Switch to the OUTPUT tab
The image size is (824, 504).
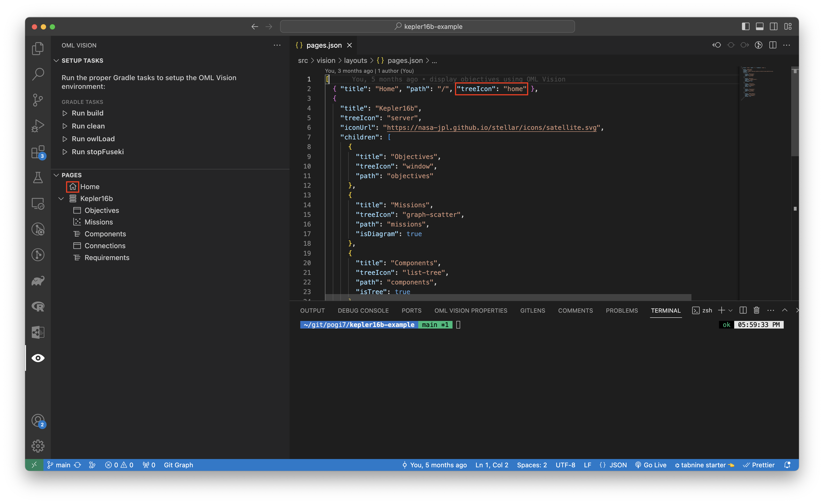pos(312,310)
